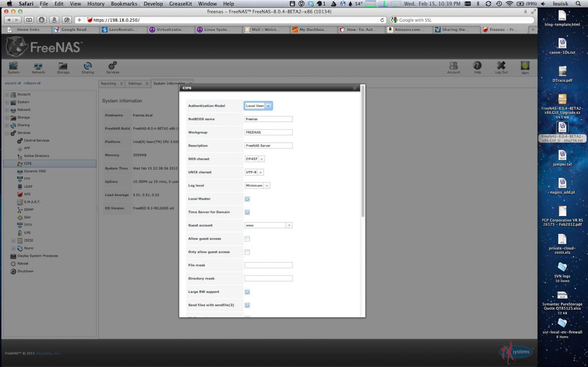
Task: Click Safari reload button
Action: pyautogui.click(x=383, y=20)
